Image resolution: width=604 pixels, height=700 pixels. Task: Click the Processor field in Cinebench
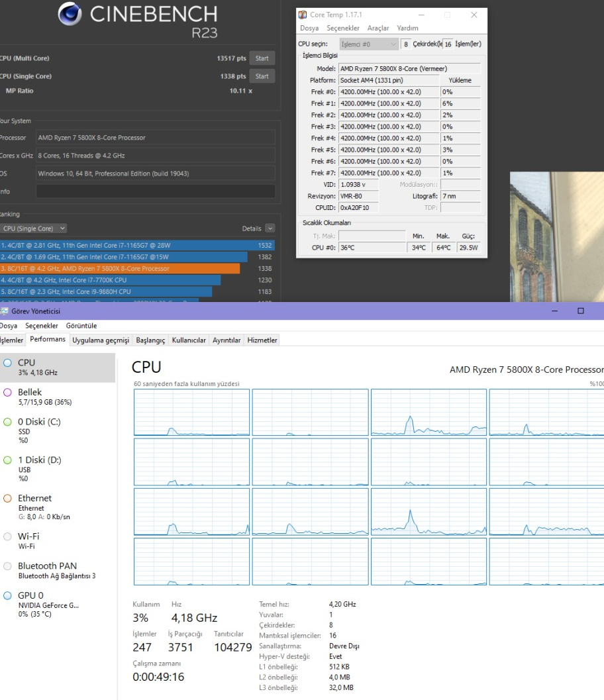click(156, 138)
